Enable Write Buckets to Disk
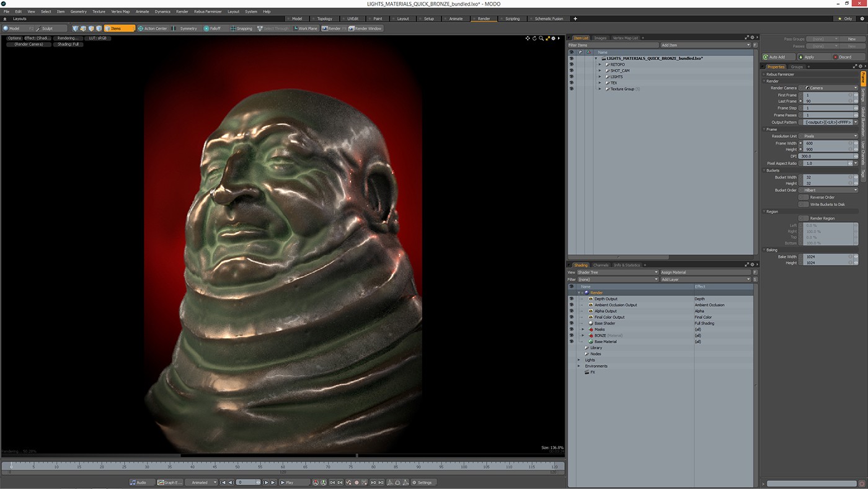This screenshot has height=489, width=868. pos(804,204)
